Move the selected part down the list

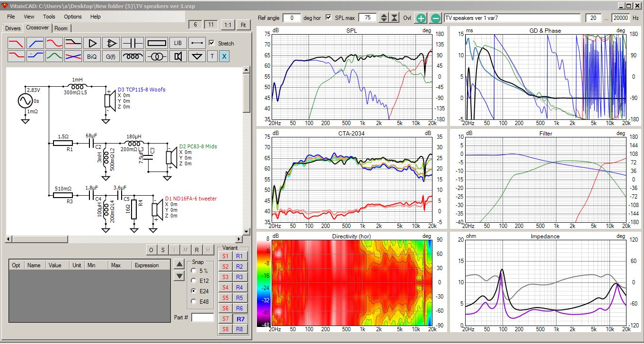point(179,276)
